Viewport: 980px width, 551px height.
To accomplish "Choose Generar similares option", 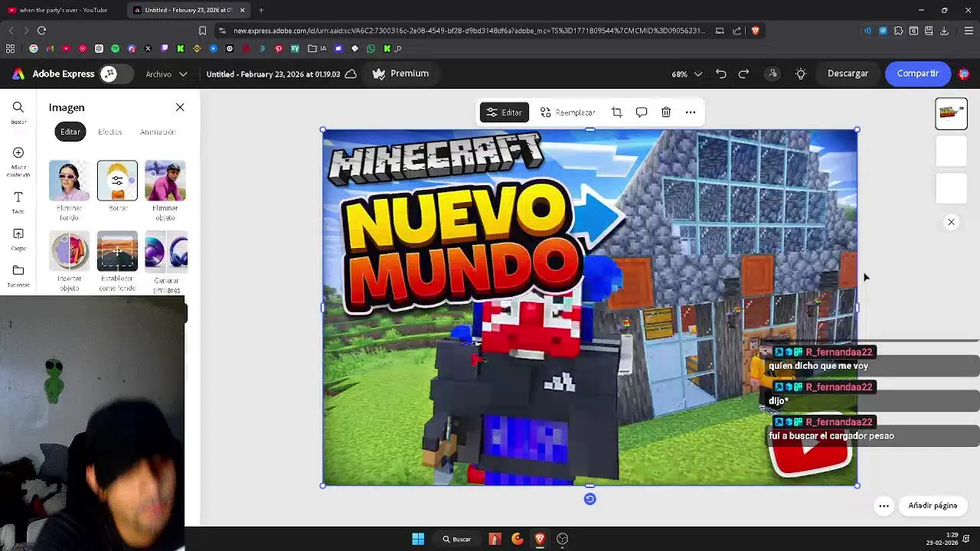I will tap(165, 261).
